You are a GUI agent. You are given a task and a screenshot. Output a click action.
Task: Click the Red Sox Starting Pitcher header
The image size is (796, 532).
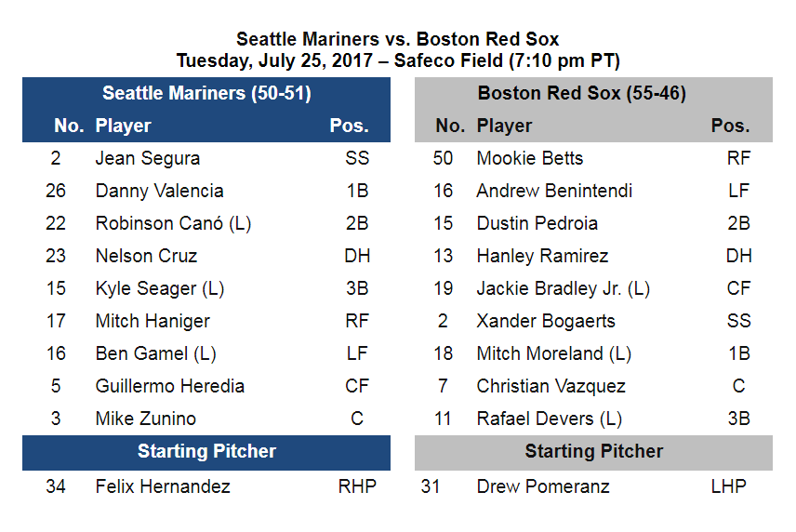click(x=593, y=452)
